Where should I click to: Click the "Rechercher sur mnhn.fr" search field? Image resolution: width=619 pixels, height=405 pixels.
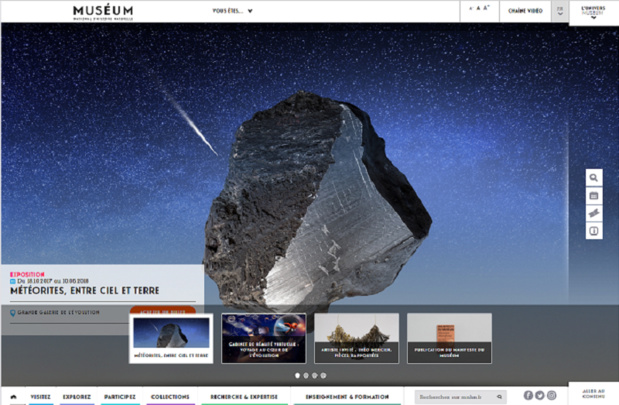coord(455,397)
